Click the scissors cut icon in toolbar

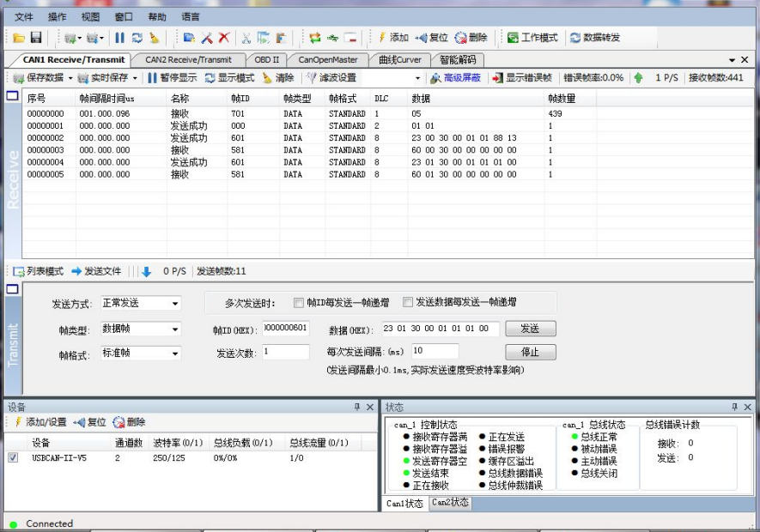[246, 38]
